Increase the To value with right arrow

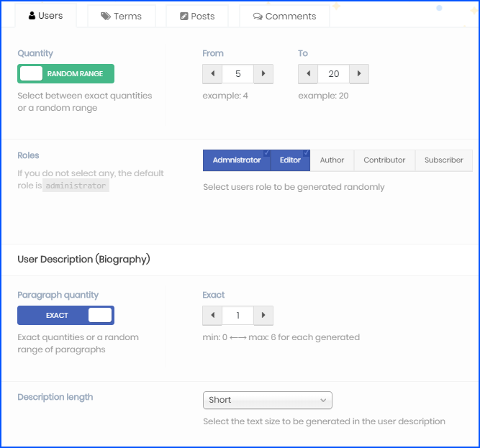pos(359,74)
